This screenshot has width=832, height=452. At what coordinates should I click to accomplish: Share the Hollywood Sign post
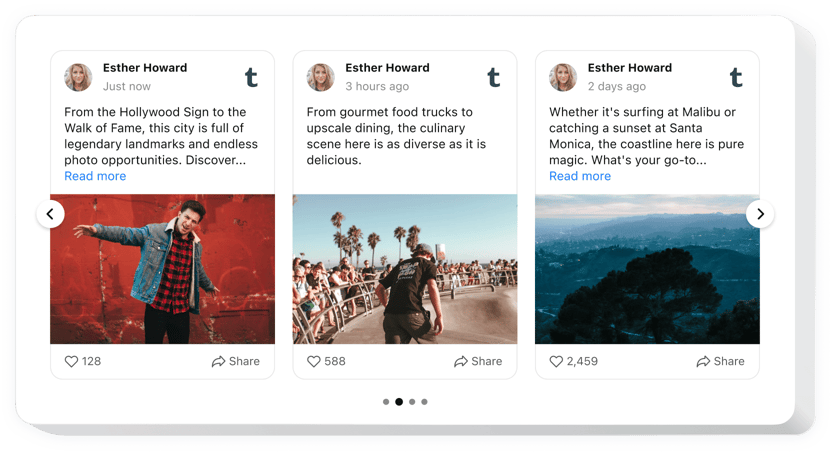235,361
